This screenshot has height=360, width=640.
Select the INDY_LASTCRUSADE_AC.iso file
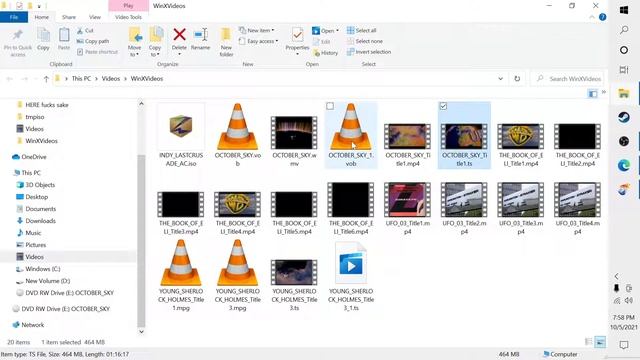coord(180,135)
